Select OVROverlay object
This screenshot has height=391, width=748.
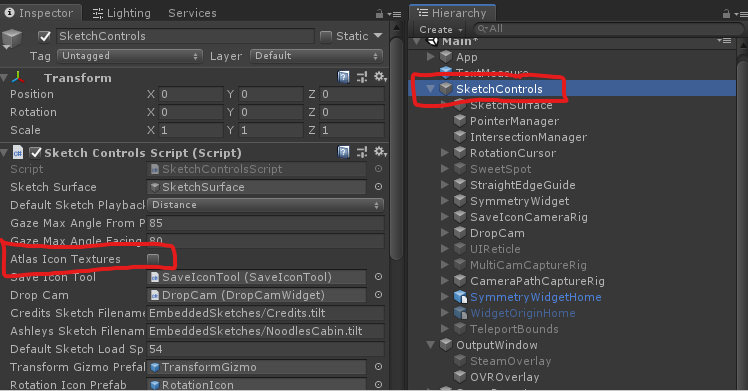click(x=505, y=377)
